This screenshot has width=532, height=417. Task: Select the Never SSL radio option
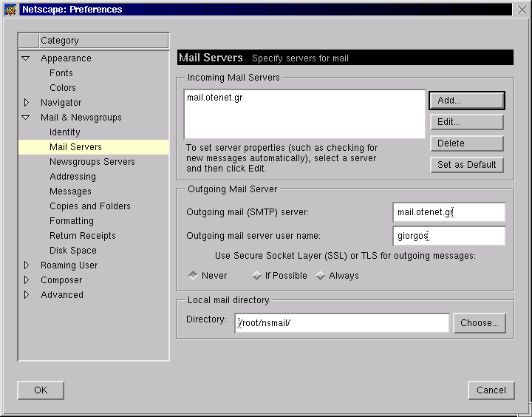click(193, 275)
